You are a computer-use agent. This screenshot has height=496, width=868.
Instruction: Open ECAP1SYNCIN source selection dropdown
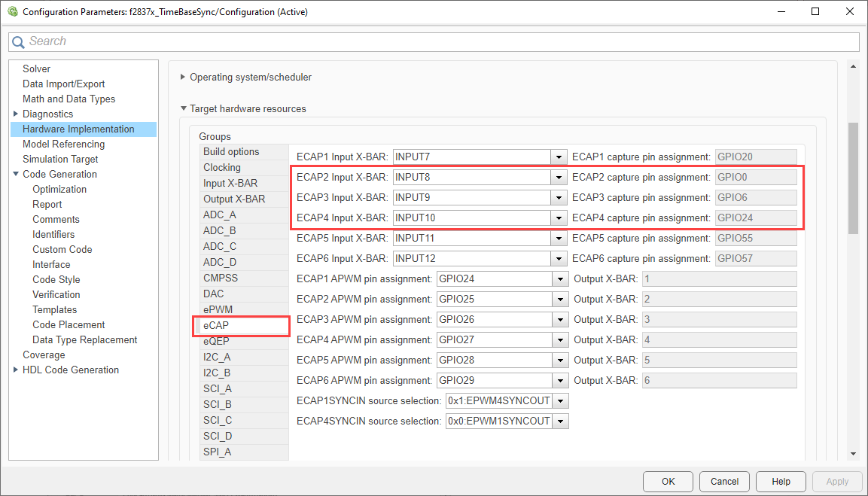point(561,401)
